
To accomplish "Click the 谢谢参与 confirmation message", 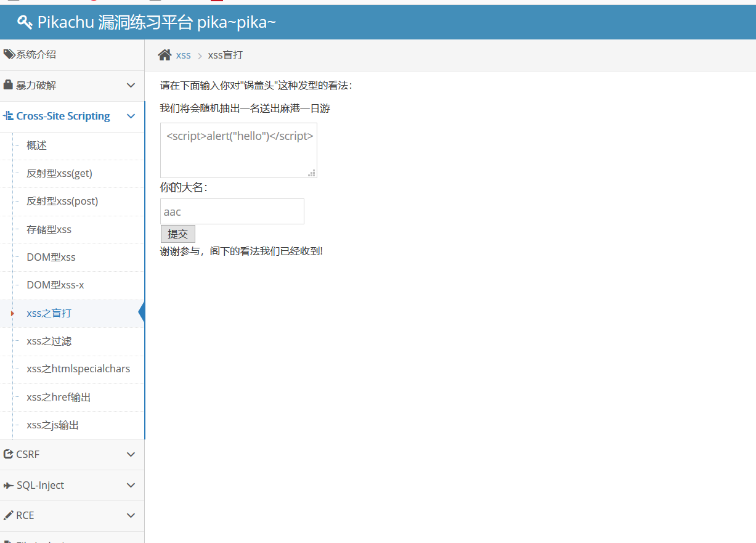I will click(x=242, y=251).
